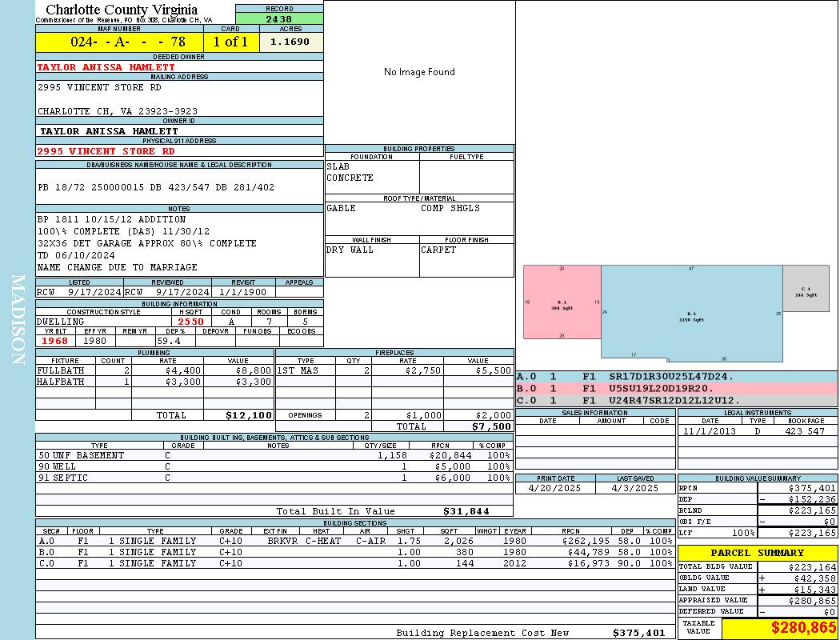Click last saved date 4/3/2025

tap(635, 489)
